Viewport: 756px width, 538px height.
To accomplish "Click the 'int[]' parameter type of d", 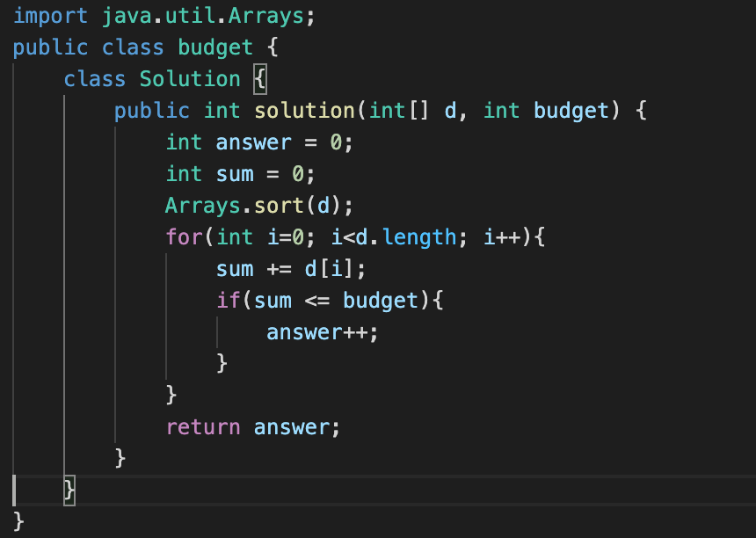I will [x=398, y=111].
